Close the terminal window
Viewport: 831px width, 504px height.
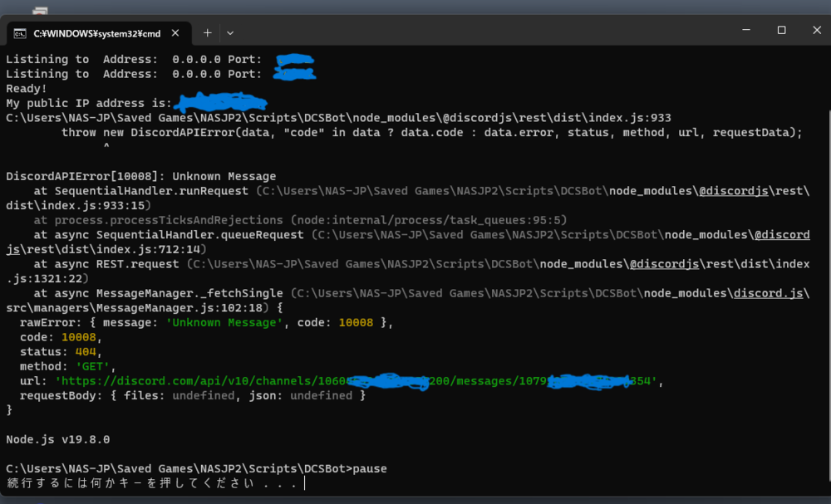click(x=816, y=30)
